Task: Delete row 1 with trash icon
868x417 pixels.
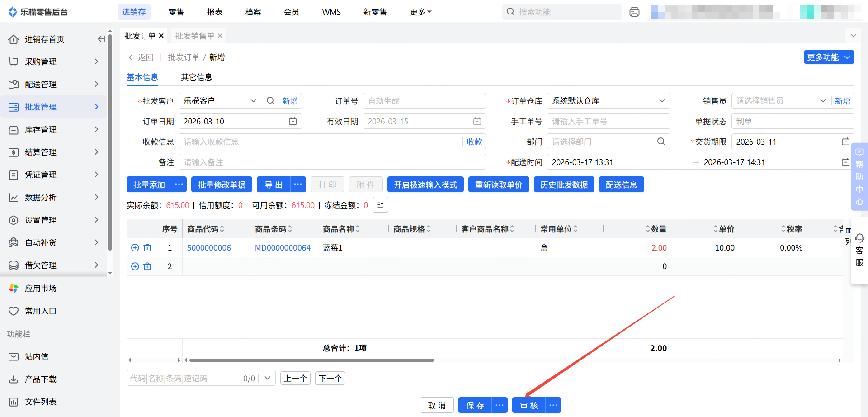Action: 147,248
